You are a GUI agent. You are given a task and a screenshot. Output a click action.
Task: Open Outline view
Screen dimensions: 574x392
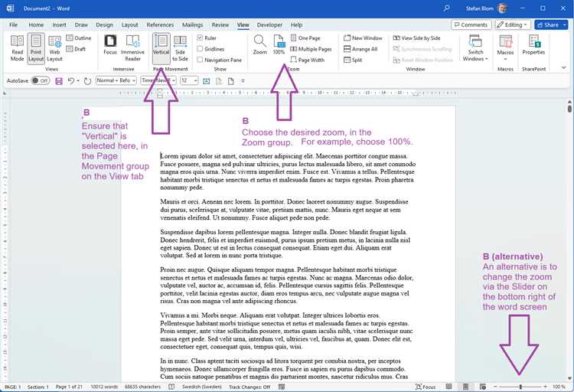click(79, 38)
